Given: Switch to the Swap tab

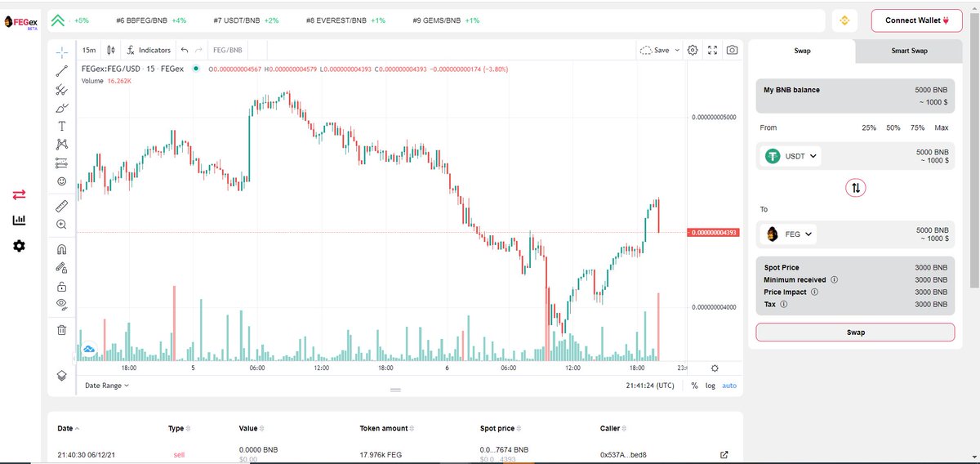Looking at the screenshot, I should (x=802, y=51).
